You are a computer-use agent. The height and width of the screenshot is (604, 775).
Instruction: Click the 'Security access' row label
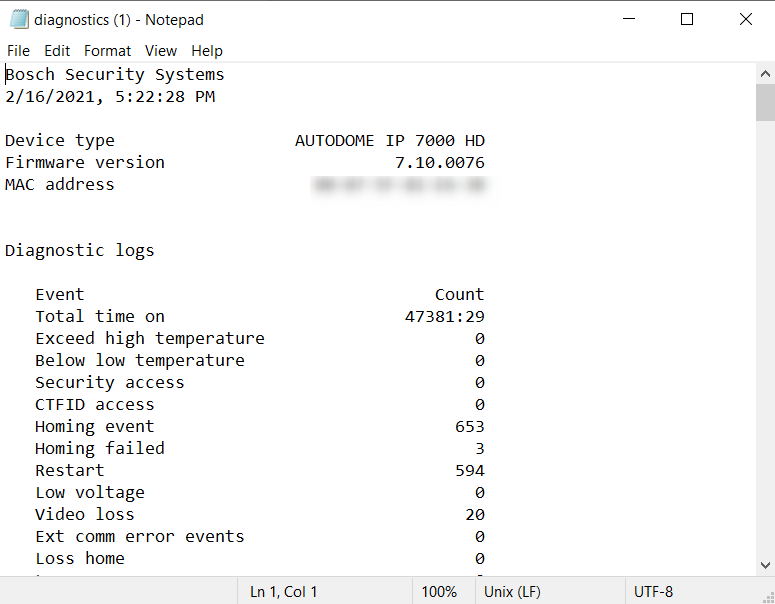[110, 383]
